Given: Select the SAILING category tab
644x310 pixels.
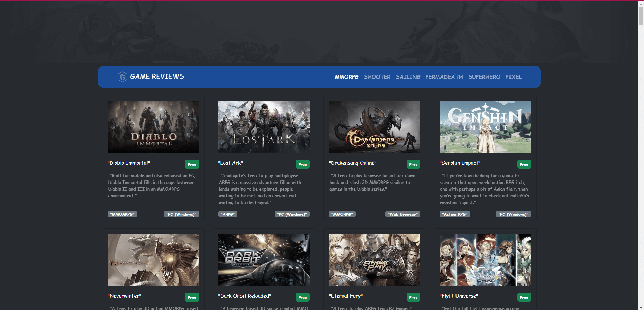Looking at the screenshot, I should (x=408, y=77).
